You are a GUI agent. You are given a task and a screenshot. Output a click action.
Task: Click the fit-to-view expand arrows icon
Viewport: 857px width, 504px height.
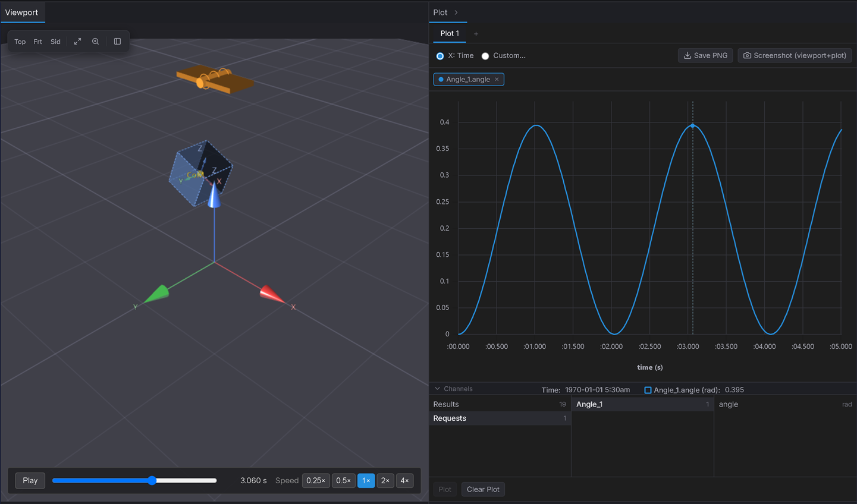(77, 42)
